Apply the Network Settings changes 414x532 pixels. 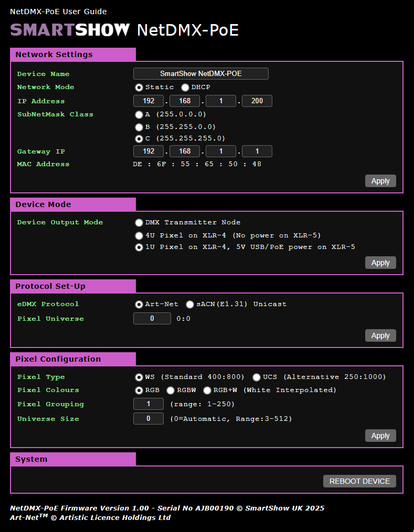pos(380,181)
